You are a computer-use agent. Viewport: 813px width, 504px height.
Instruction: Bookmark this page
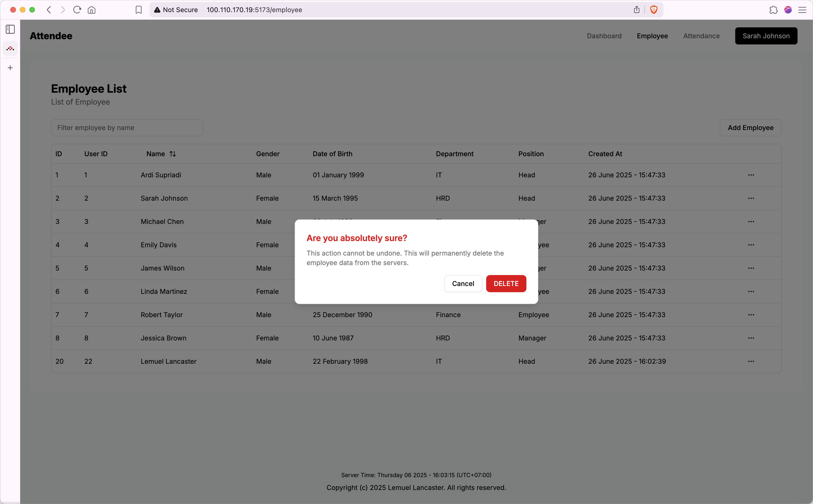pos(138,10)
